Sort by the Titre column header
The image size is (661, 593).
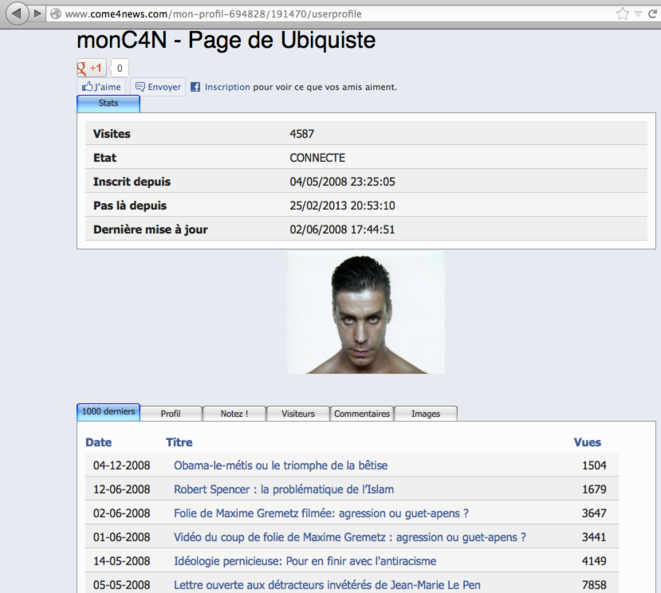tap(179, 442)
